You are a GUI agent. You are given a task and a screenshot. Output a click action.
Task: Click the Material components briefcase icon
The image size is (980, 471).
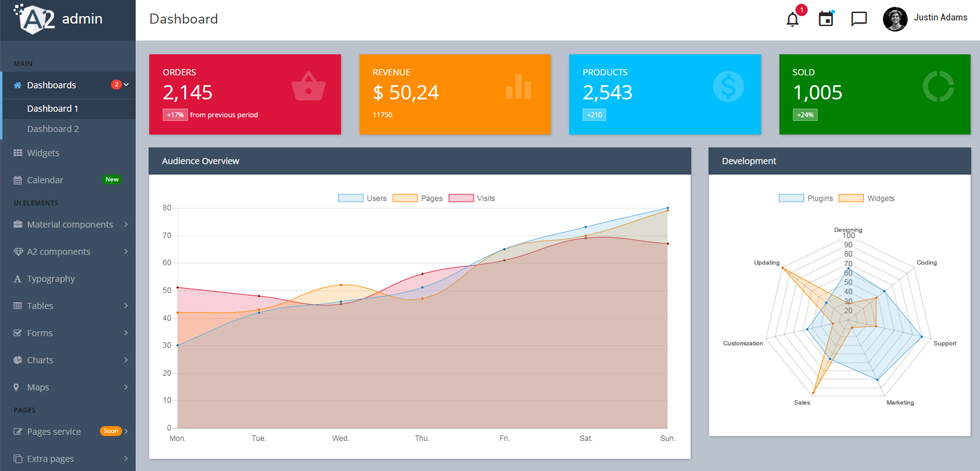(18, 224)
